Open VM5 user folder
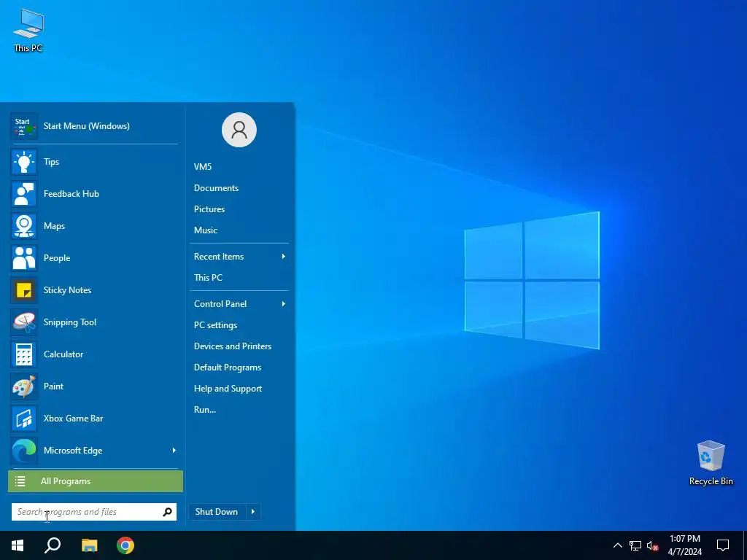The height and width of the screenshot is (560, 747). [203, 167]
